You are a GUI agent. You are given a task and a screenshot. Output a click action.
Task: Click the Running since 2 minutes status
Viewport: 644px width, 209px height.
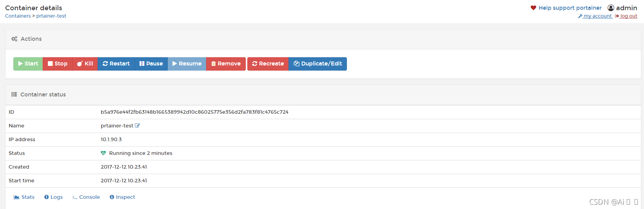(141, 153)
